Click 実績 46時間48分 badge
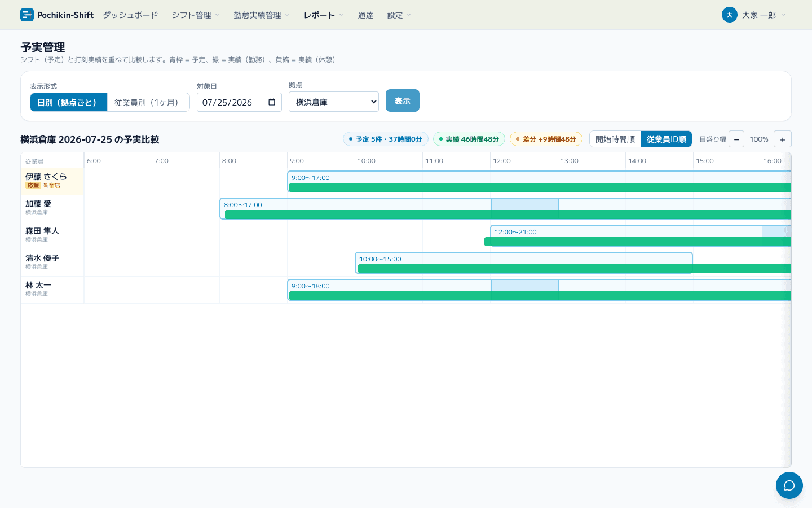812x508 pixels. [469, 139]
